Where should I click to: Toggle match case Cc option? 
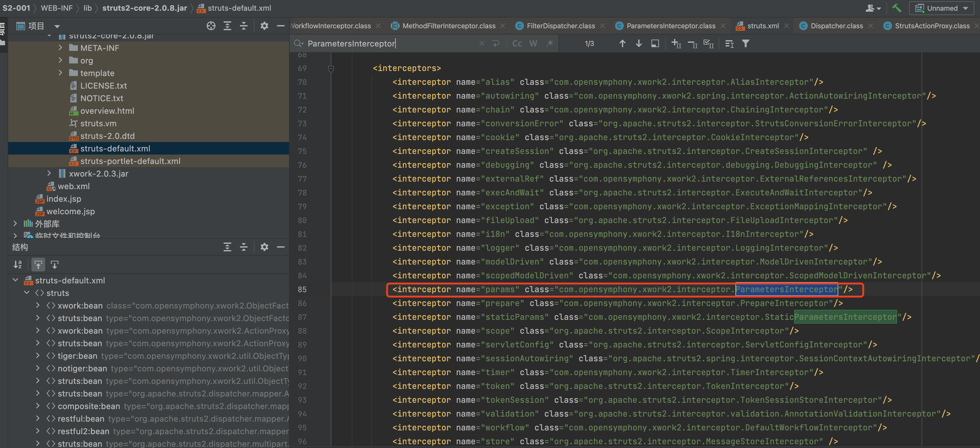pyautogui.click(x=517, y=43)
